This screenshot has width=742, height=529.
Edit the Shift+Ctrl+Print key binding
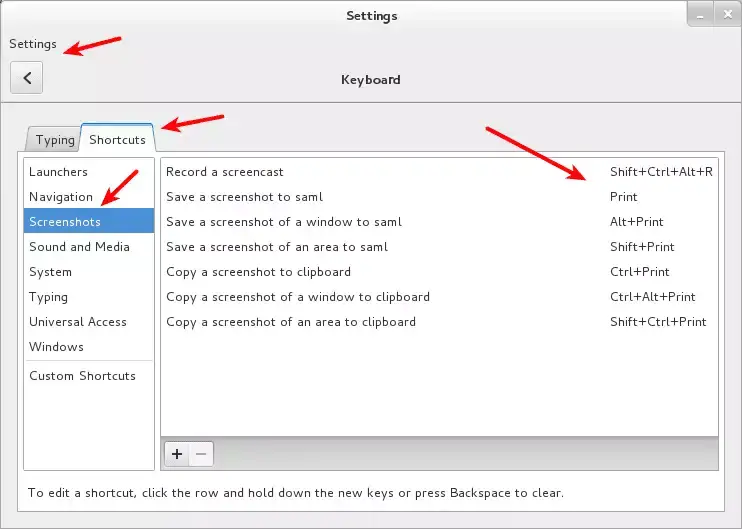(658, 322)
